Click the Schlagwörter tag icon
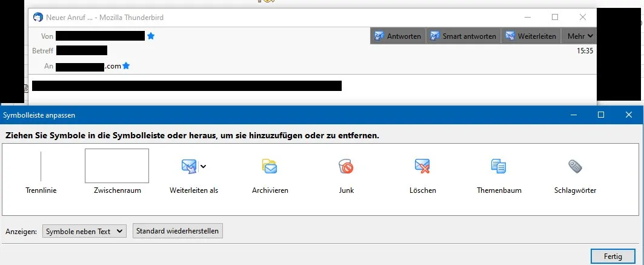The height and width of the screenshot is (265, 644). tap(575, 166)
